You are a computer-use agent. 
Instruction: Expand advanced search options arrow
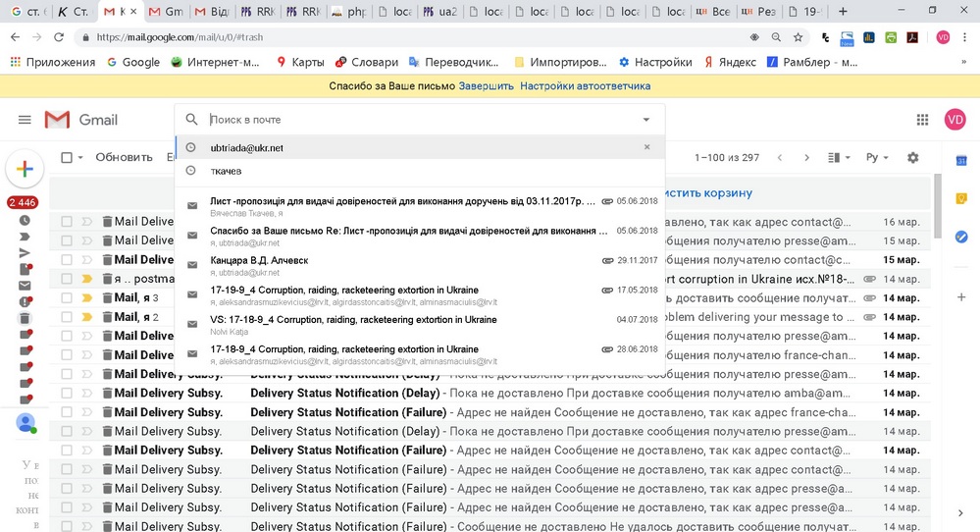click(645, 120)
